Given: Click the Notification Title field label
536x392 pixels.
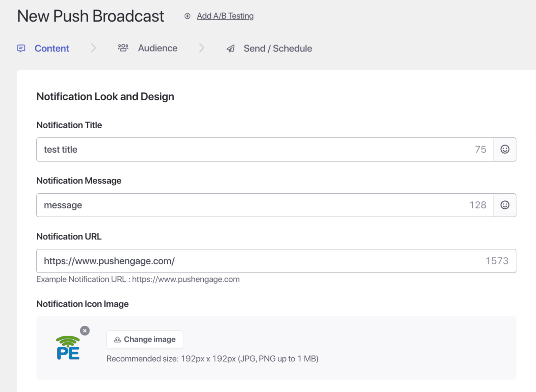Looking at the screenshot, I should [x=69, y=125].
